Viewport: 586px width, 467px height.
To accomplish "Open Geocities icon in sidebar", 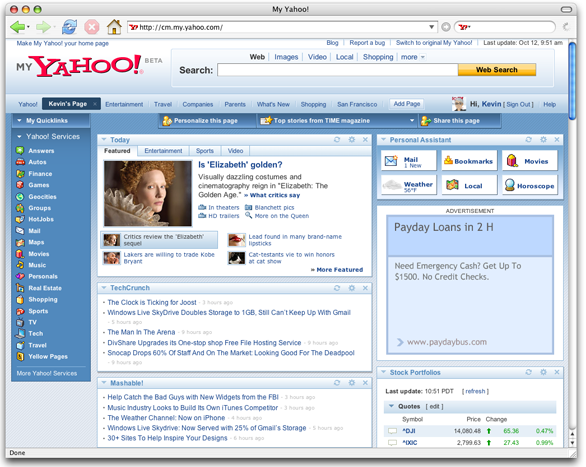I will coord(20,197).
